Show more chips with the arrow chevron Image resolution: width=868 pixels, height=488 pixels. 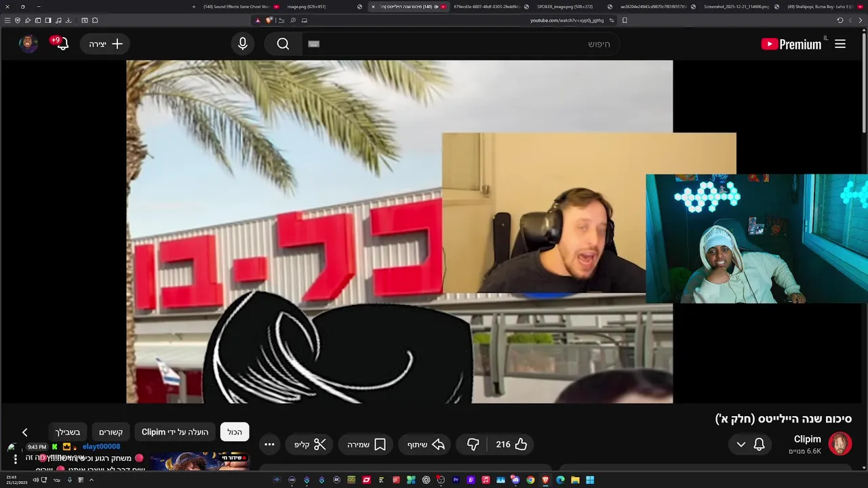pos(24,432)
